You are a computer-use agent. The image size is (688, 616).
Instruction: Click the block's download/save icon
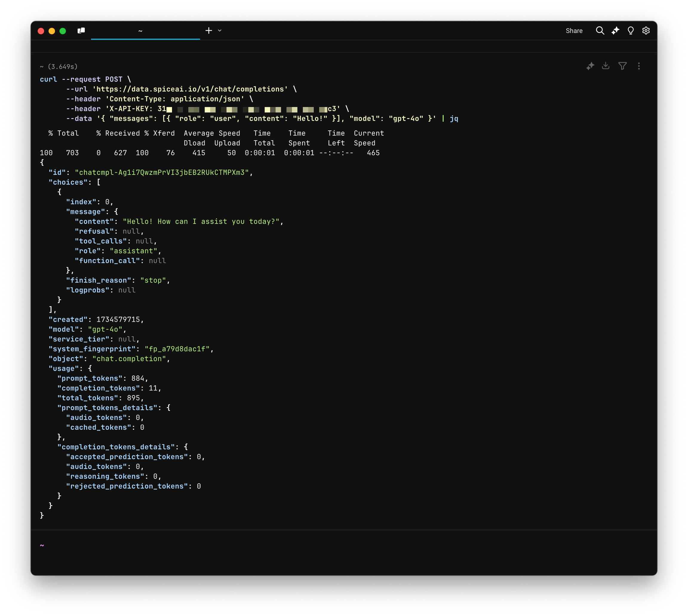click(x=605, y=66)
